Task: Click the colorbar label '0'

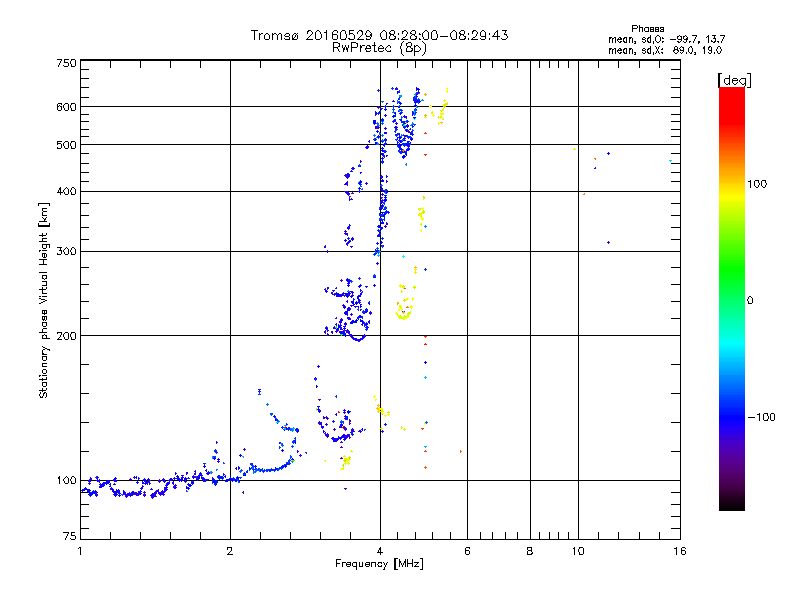Action: 750,301
